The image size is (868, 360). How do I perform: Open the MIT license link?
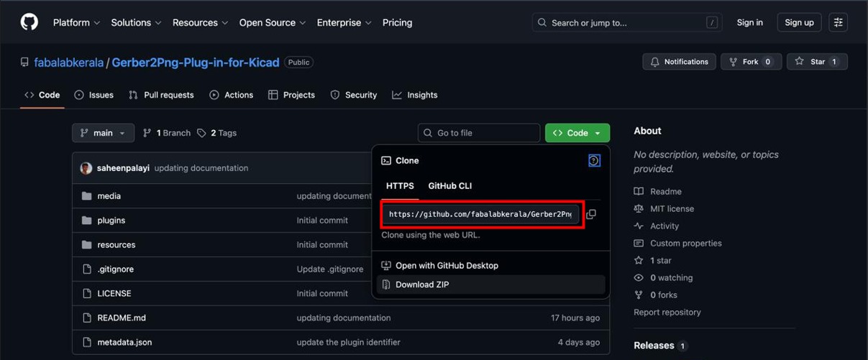click(672, 209)
